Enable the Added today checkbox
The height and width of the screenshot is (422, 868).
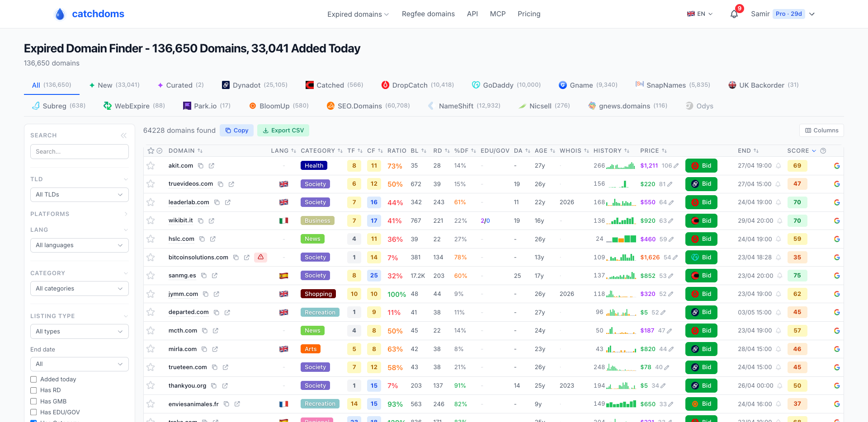pos(33,380)
